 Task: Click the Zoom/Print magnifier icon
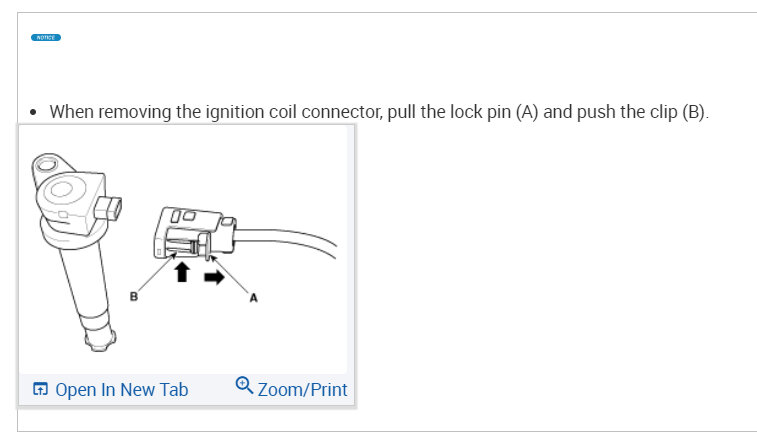[x=244, y=386]
